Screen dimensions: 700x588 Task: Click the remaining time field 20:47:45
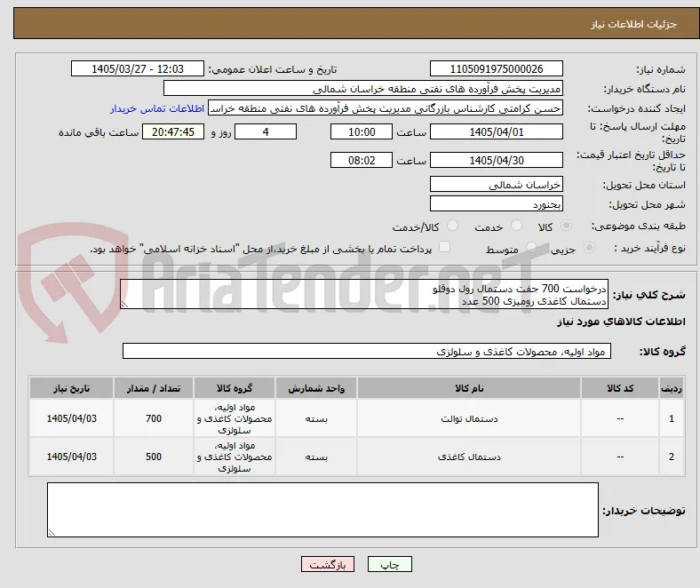click(x=173, y=131)
